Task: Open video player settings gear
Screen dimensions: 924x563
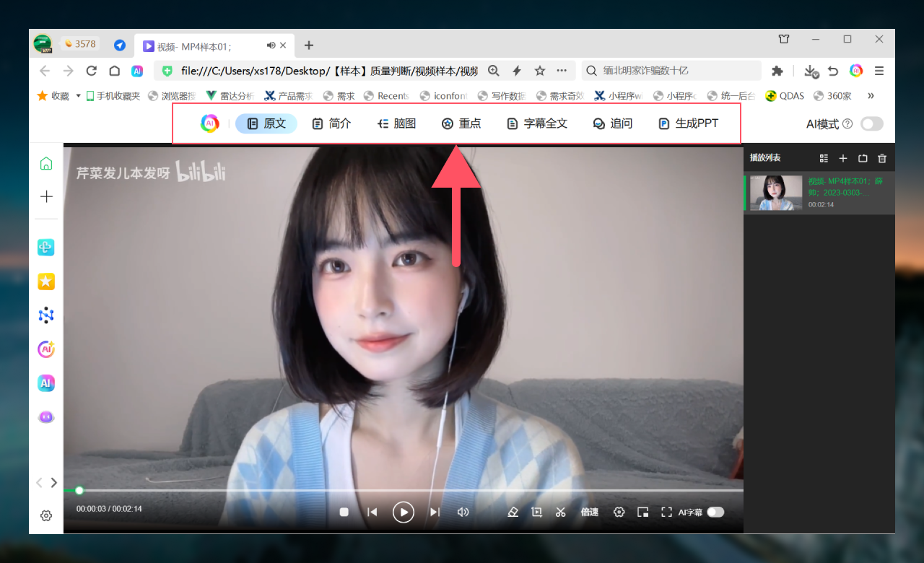Action: (x=619, y=512)
